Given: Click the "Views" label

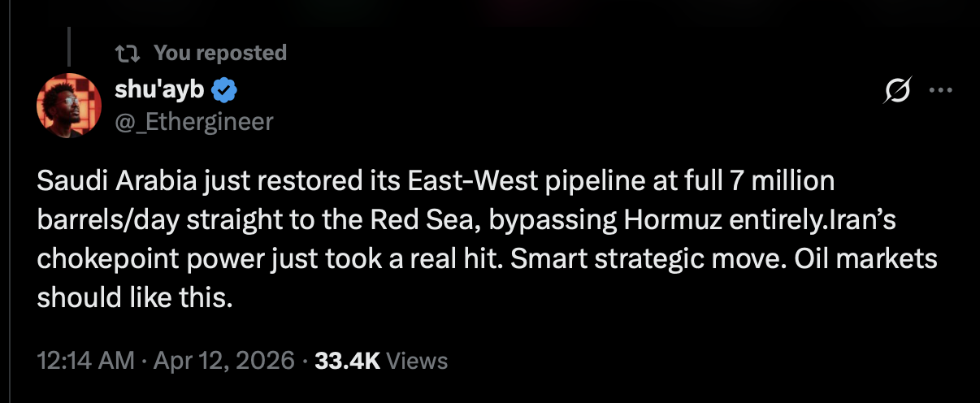Looking at the screenshot, I should [417, 360].
